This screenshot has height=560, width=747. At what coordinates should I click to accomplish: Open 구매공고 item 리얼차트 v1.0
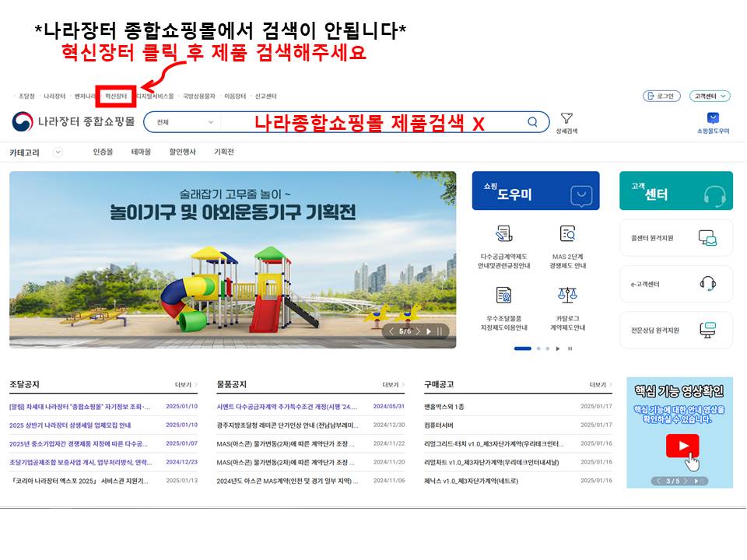point(492,462)
